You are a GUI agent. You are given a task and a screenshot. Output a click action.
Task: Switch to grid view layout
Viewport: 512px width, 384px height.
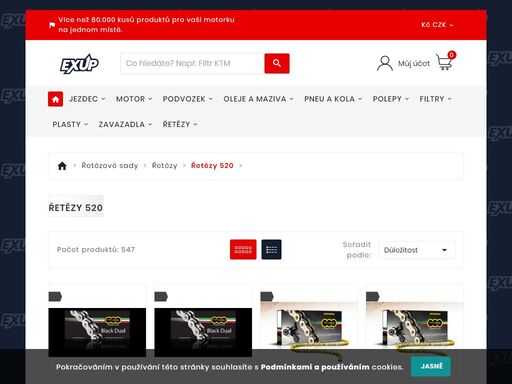coord(243,249)
